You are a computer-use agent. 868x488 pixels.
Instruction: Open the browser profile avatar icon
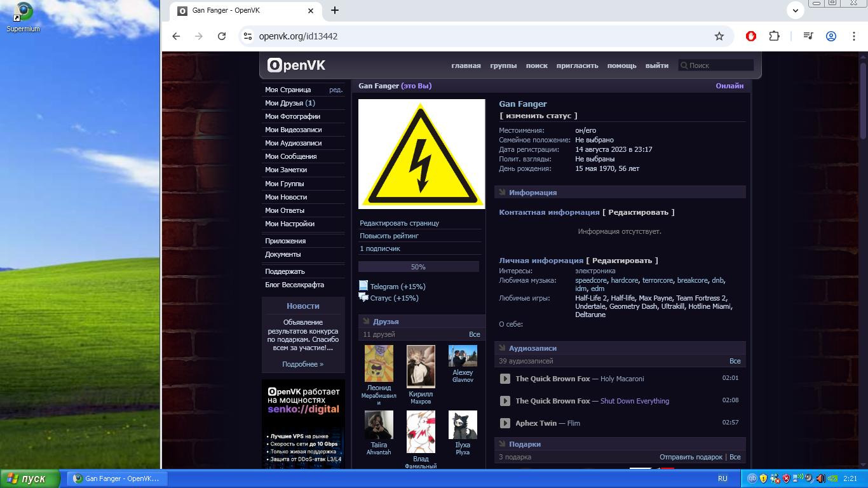(831, 36)
